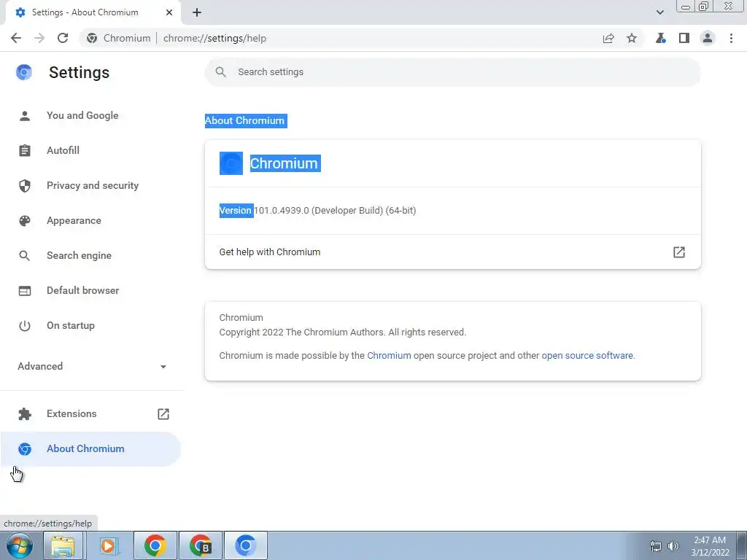Click the address bar URL chrome://settings/help
Viewport: 747px width, 560px height.
pos(215,38)
